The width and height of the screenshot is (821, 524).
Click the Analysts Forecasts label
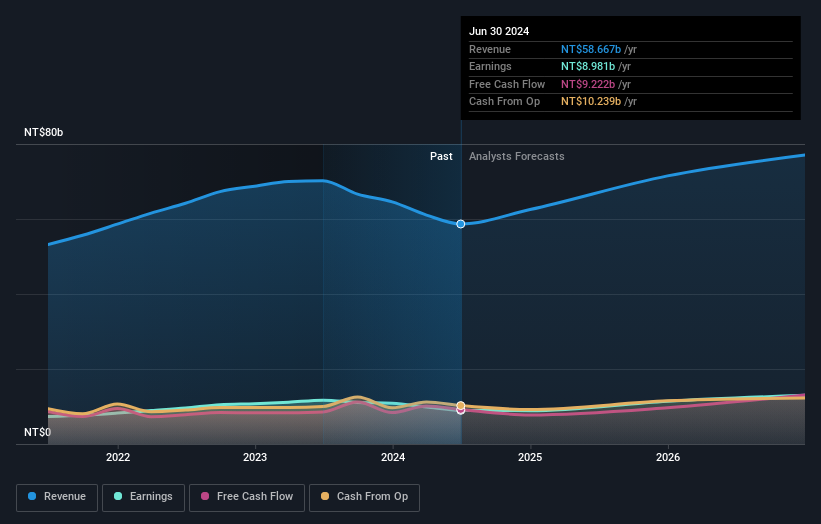click(x=517, y=157)
